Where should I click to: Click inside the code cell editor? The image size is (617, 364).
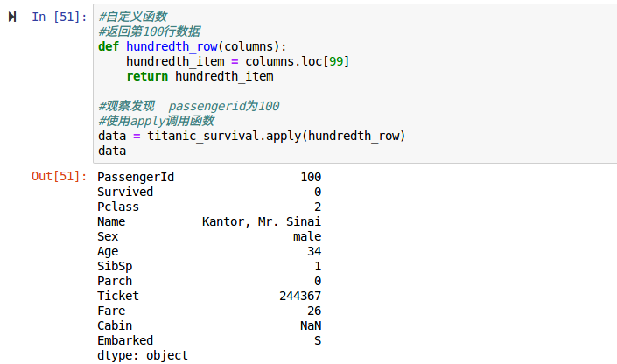click(355, 83)
